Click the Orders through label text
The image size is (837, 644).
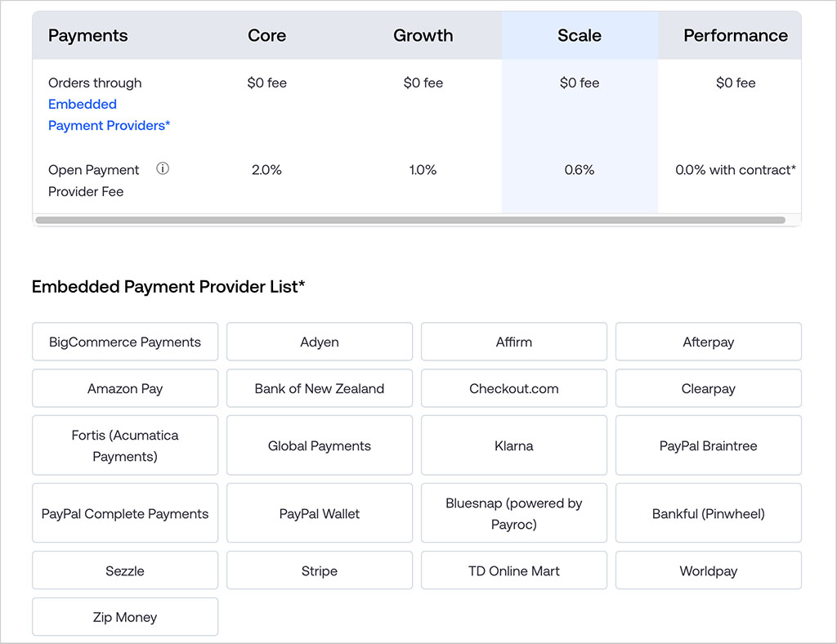click(95, 83)
